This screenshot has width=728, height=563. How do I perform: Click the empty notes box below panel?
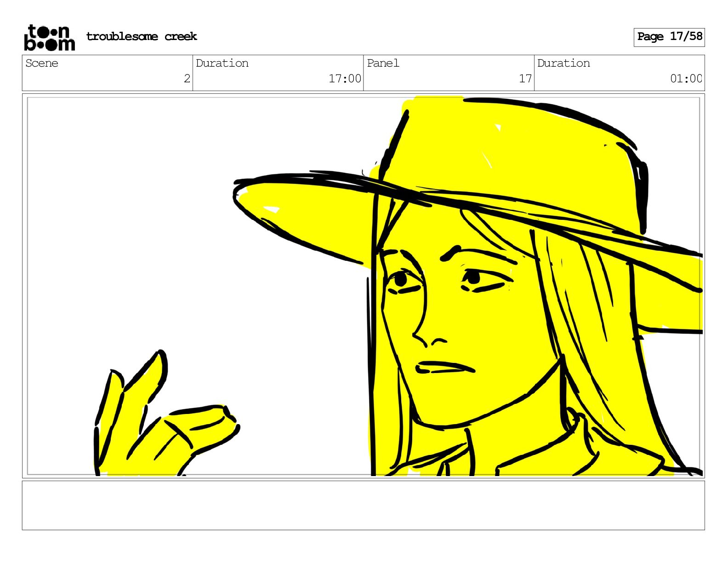363,505
